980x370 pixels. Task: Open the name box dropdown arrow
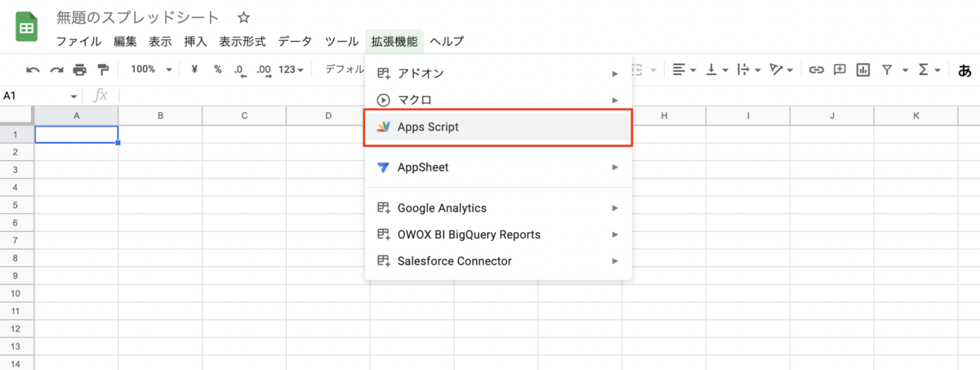tap(74, 96)
